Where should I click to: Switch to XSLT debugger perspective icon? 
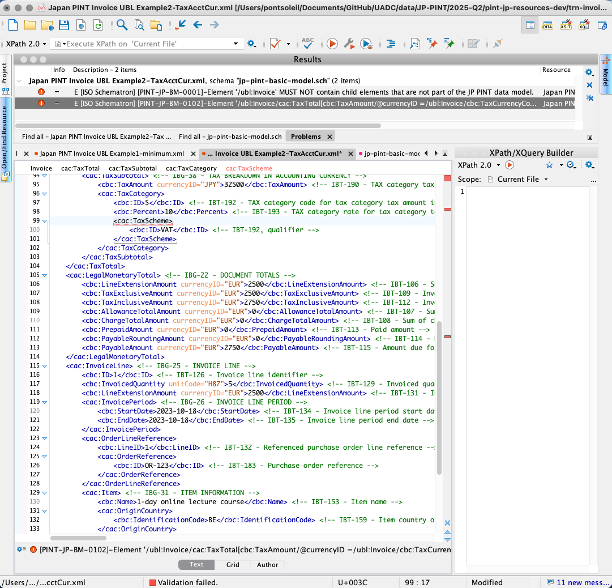point(547,26)
